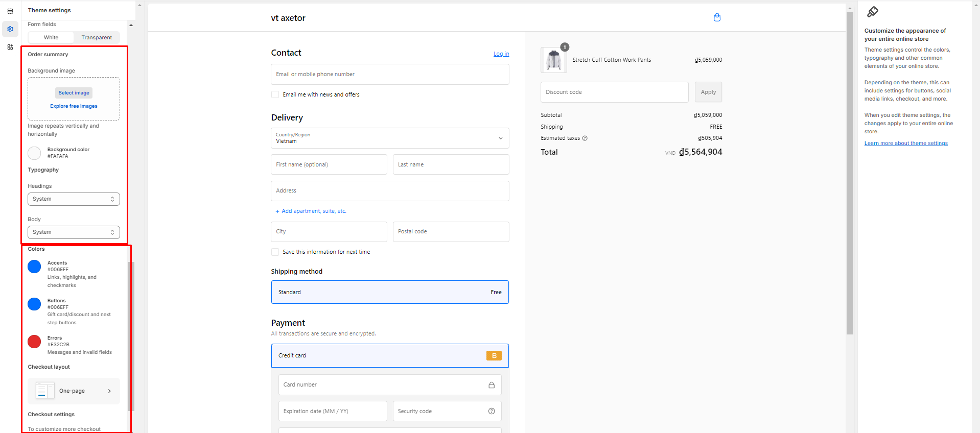Switch form fields to Transparent
The image size is (980, 433).
(x=97, y=37)
